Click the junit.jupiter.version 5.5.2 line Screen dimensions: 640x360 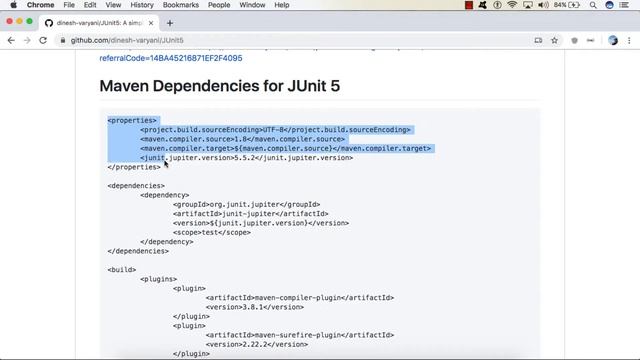point(247,158)
